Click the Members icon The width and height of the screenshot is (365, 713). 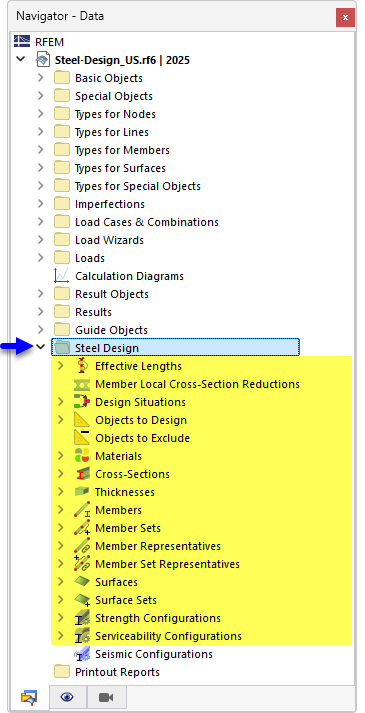[82, 510]
